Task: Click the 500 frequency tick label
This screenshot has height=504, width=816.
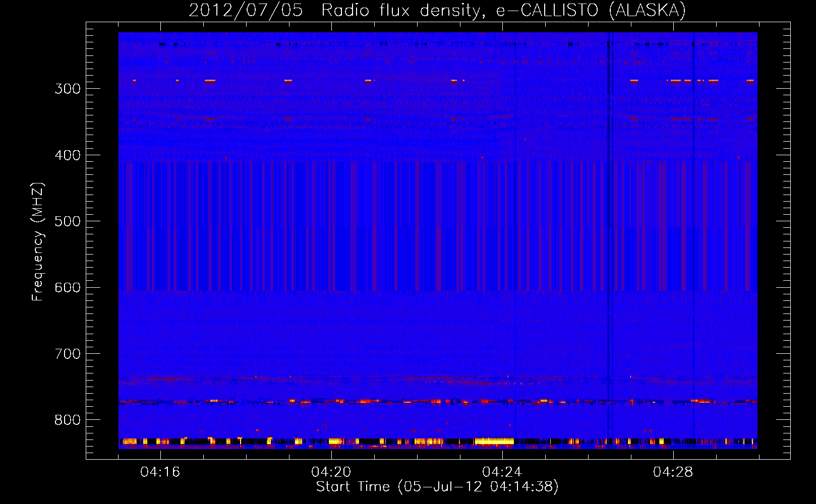Action: tap(68, 221)
